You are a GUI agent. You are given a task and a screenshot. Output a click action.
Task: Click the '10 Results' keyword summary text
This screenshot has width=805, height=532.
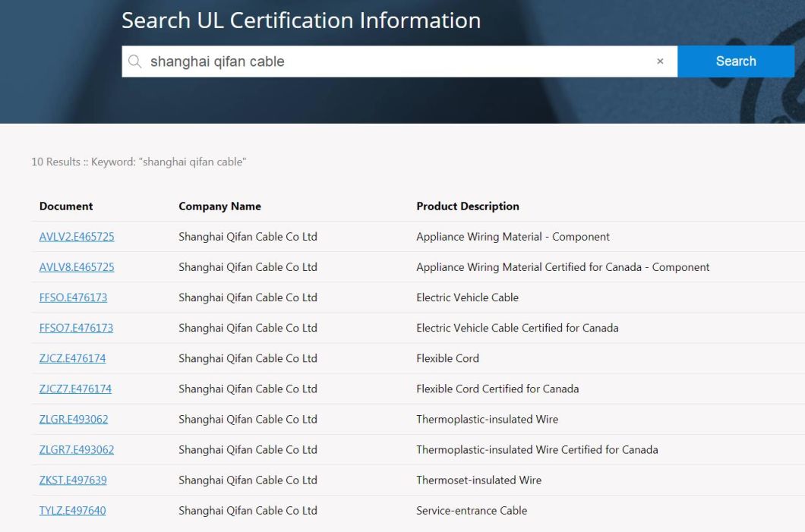pyautogui.click(x=138, y=162)
